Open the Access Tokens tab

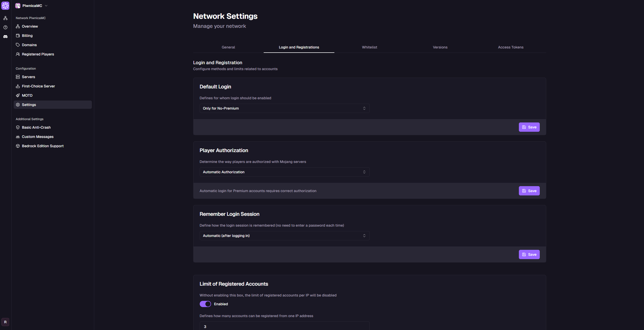511,47
